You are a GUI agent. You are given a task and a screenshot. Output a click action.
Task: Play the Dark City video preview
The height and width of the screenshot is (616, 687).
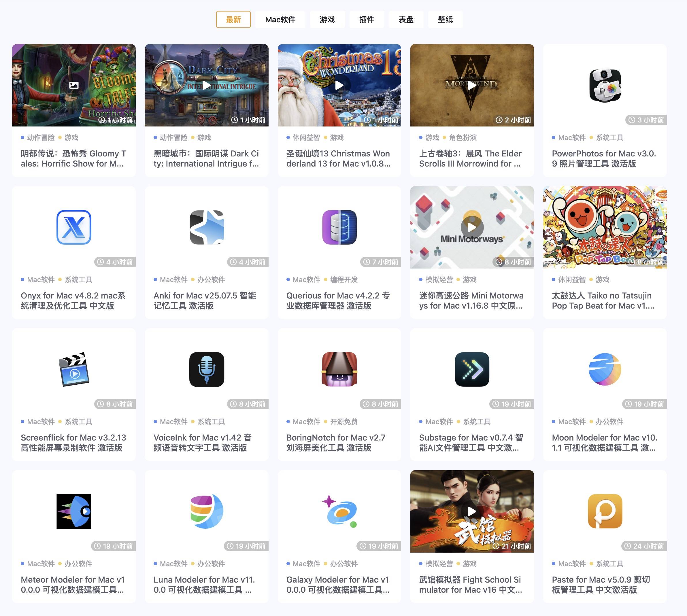pos(207,85)
